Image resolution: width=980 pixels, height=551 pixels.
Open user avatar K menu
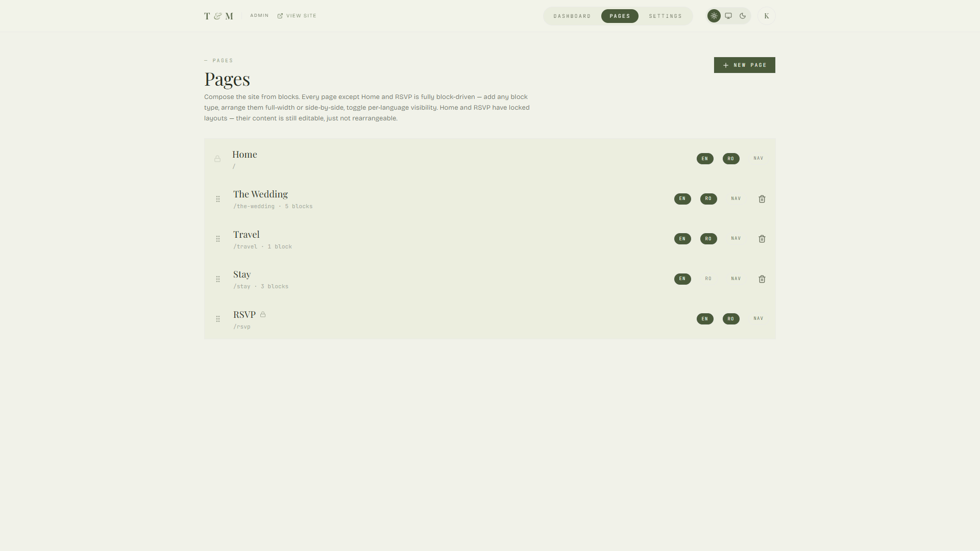pyautogui.click(x=767, y=16)
